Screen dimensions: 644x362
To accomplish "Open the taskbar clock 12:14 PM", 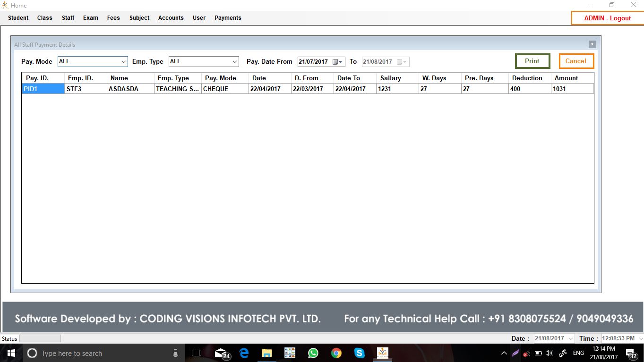I will (x=604, y=353).
